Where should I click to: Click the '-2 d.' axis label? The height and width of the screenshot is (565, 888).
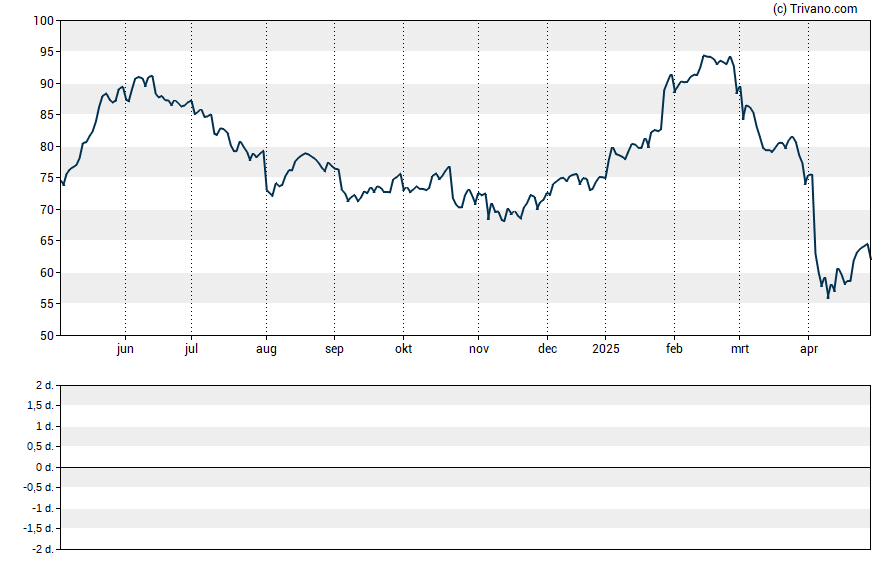pos(42,549)
